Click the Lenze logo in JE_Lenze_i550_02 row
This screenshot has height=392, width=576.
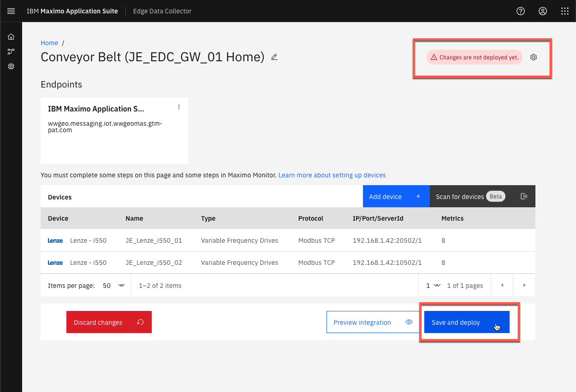[55, 263]
